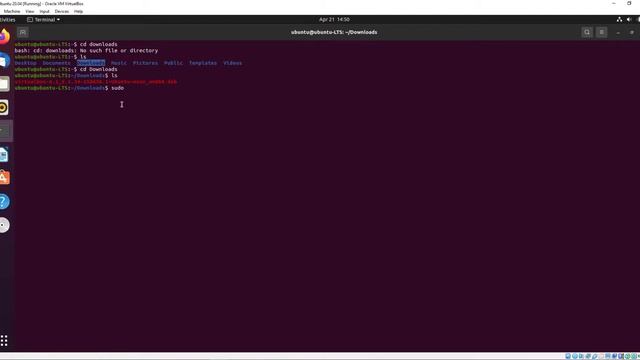Click the red virtualbox .deb filename
The height and width of the screenshot is (360, 640).
[x=96, y=82]
